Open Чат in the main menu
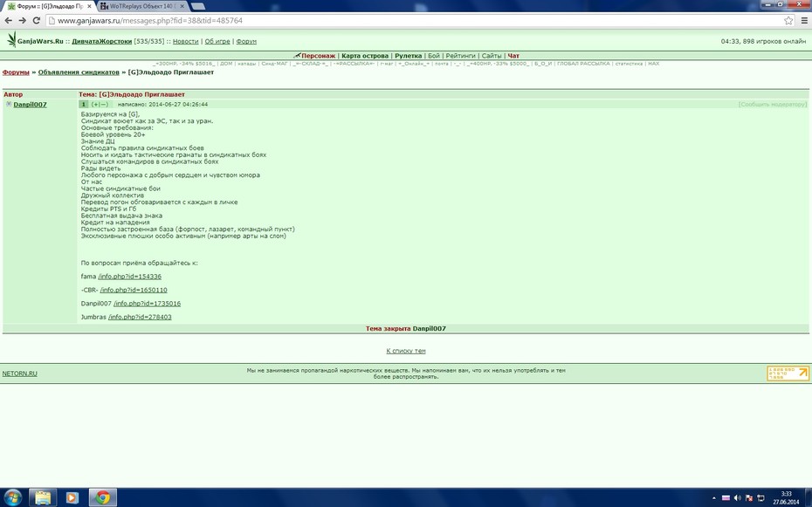The width and height of the screenshot is (812, 507). pyautogui.click(x=513, y=56)
